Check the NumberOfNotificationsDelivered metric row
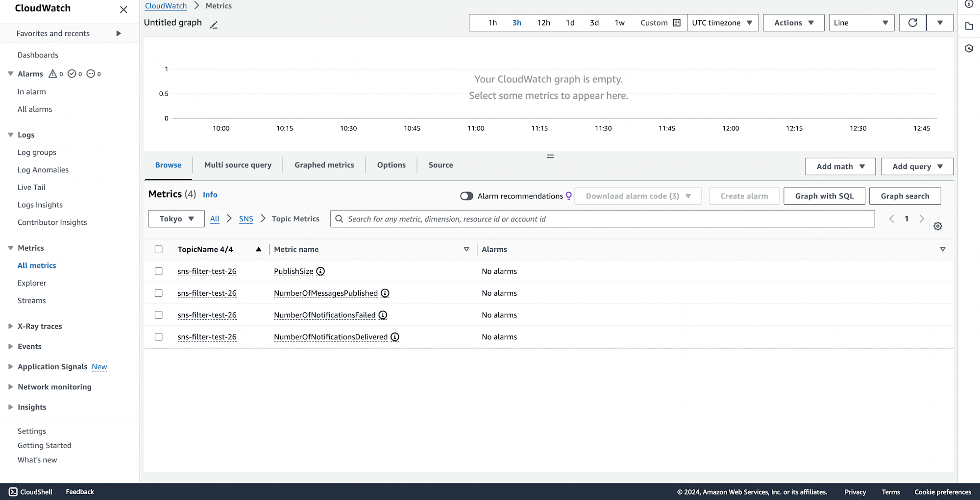The image size is (980, 500). click(159, 337)
